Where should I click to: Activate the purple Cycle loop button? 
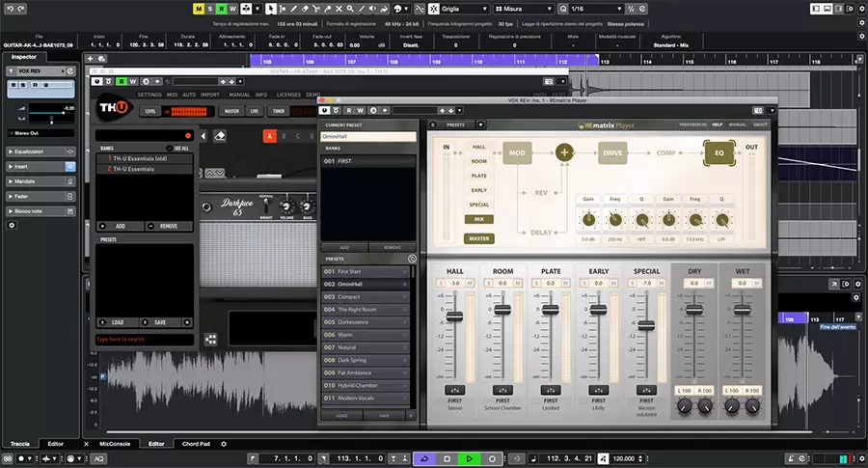425,458
